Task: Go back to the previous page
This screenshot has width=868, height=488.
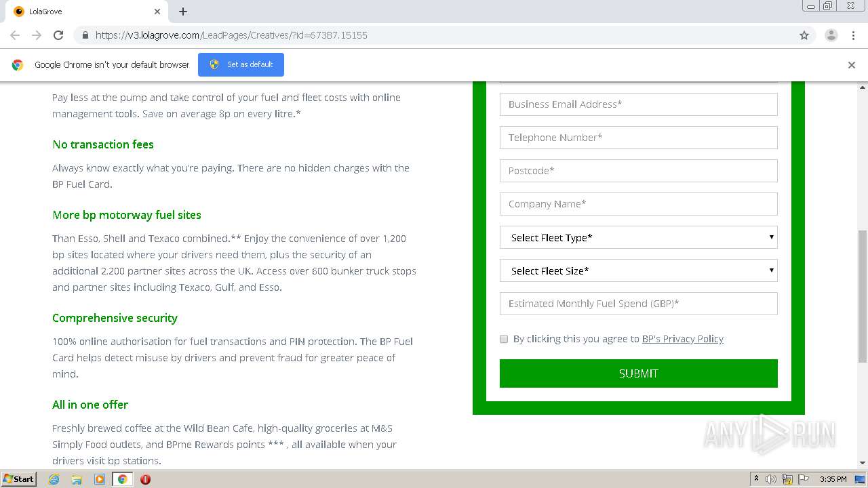Action: tap(15, 35)
